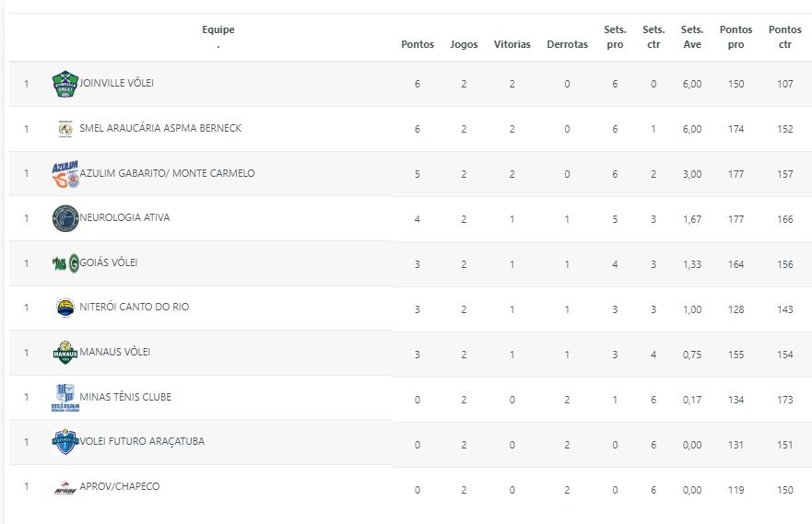Click the APROV/Chapeco team logo
This screenshot has height=524, width=812.
coord(65,487)
